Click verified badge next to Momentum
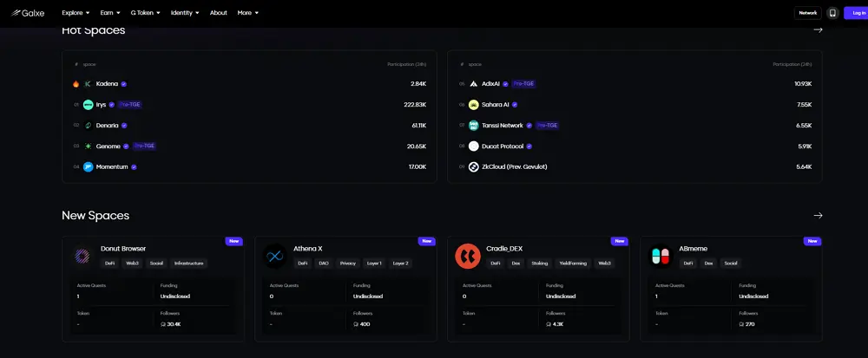The width and height of the screenshot is (868, 358). pos(134,166)
